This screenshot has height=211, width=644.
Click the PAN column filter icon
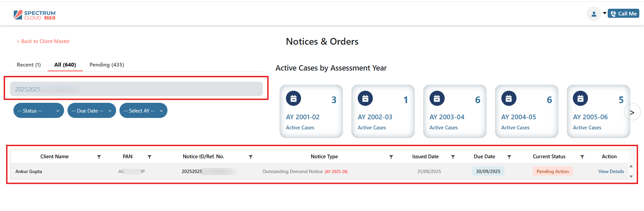tap(149, 157)
